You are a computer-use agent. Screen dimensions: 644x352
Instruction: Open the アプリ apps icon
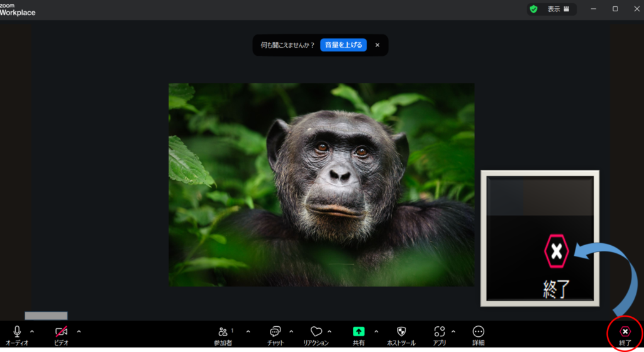[x=439, y=332]
